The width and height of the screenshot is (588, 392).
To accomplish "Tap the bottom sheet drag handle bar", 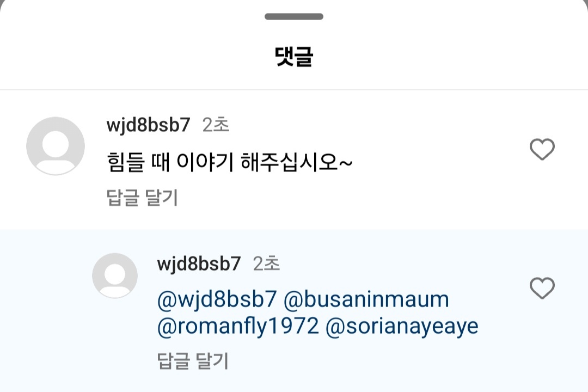I will [x=294, y=16].
